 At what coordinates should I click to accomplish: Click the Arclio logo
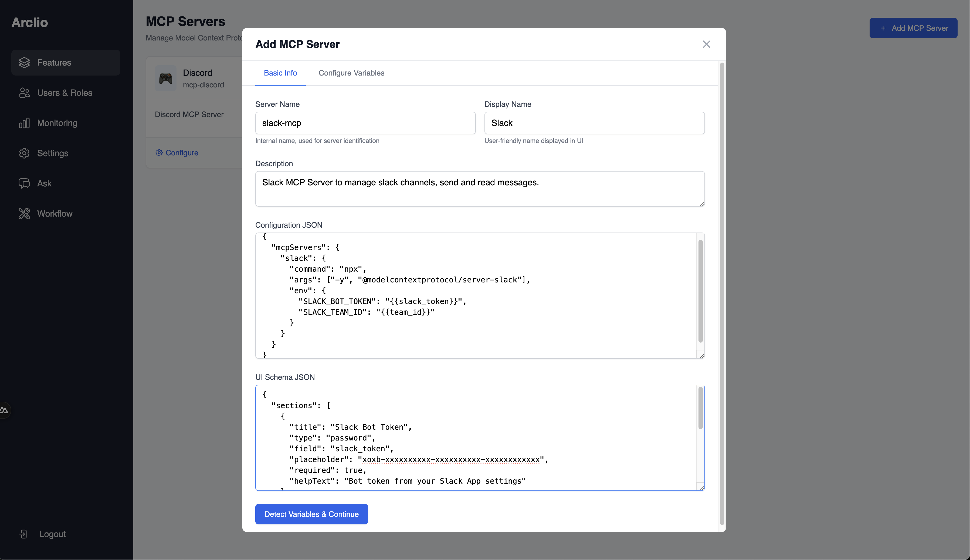pos(29,22)
